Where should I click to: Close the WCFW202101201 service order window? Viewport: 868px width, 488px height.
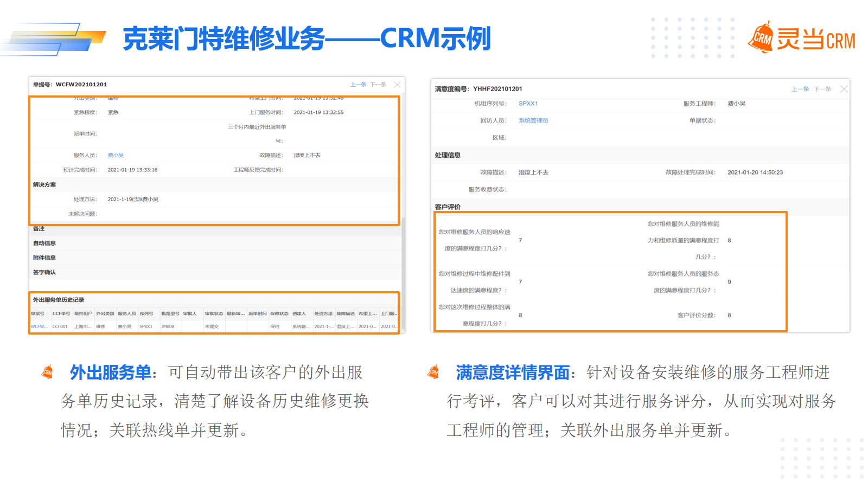click(x=397, y=85)
